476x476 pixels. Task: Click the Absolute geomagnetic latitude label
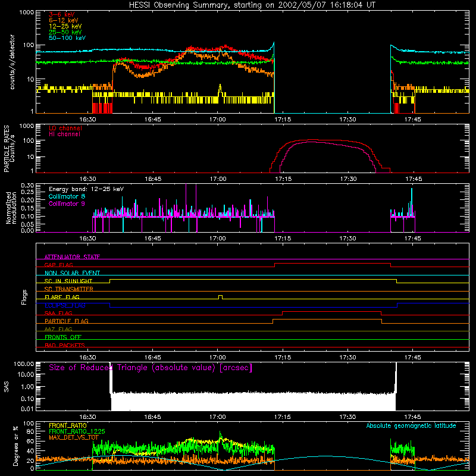click(411, 425)
